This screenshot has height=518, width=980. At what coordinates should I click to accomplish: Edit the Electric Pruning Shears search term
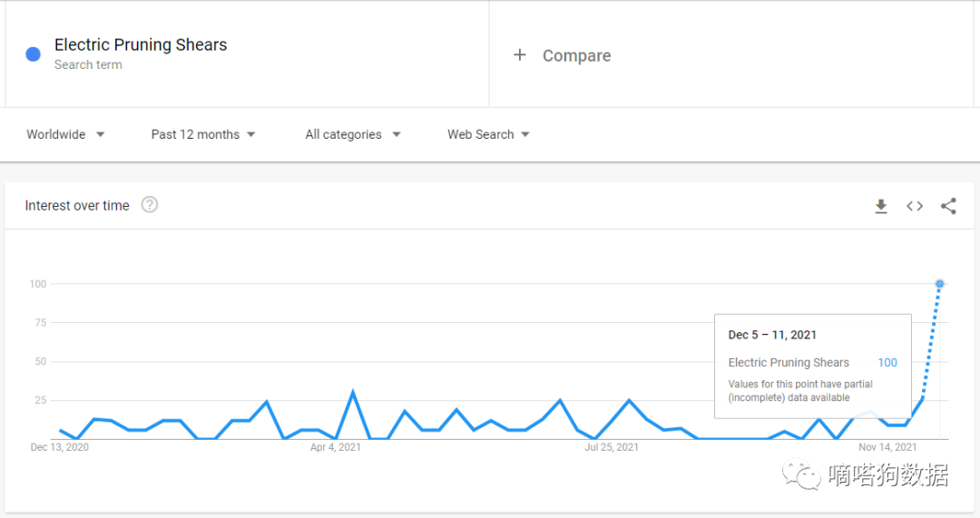click(x=141, y=45)
